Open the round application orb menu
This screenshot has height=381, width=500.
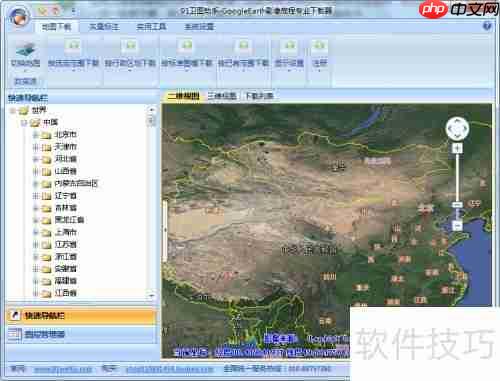(19, 16)
